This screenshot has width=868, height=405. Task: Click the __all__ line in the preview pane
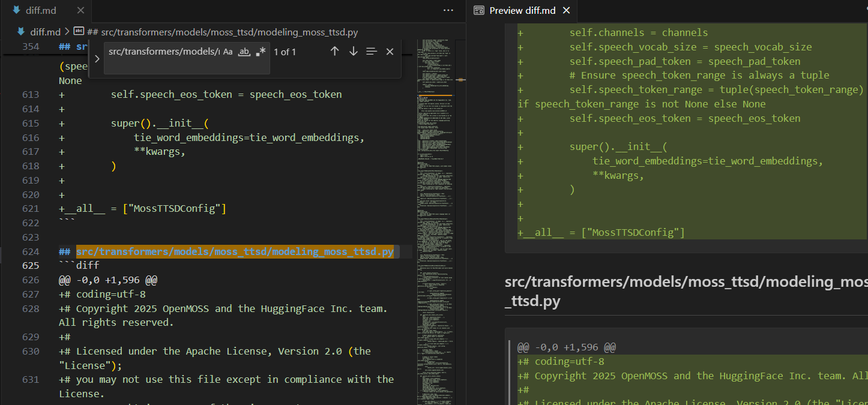[x=601, y=232]
